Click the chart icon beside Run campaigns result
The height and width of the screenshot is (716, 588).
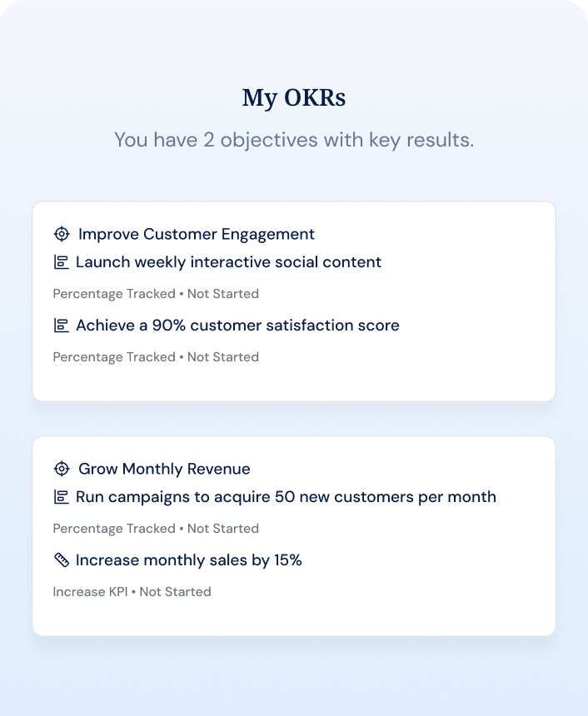click(61, 497)
